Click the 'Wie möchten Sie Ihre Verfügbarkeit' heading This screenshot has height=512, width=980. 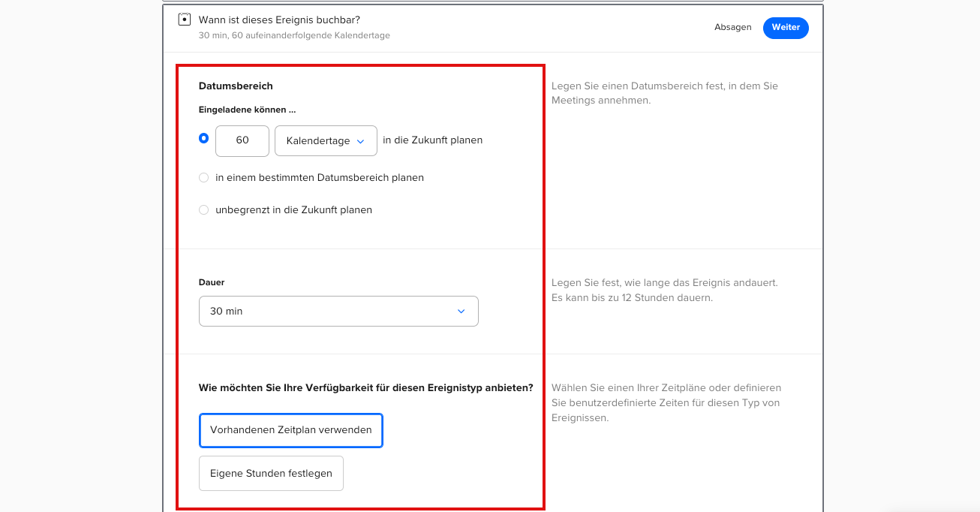click(x=365, y=388)
